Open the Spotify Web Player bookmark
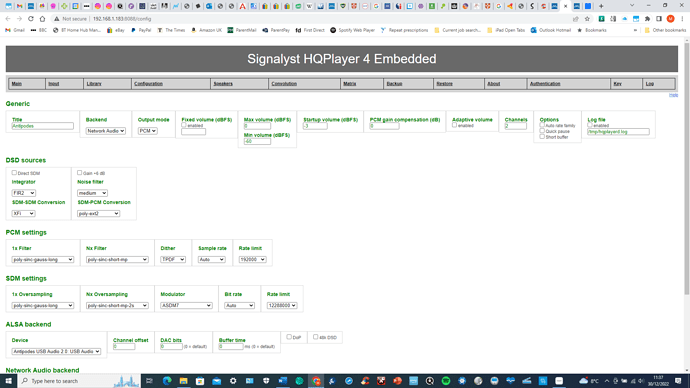This screenshot has width=690, height=388. 352,30
